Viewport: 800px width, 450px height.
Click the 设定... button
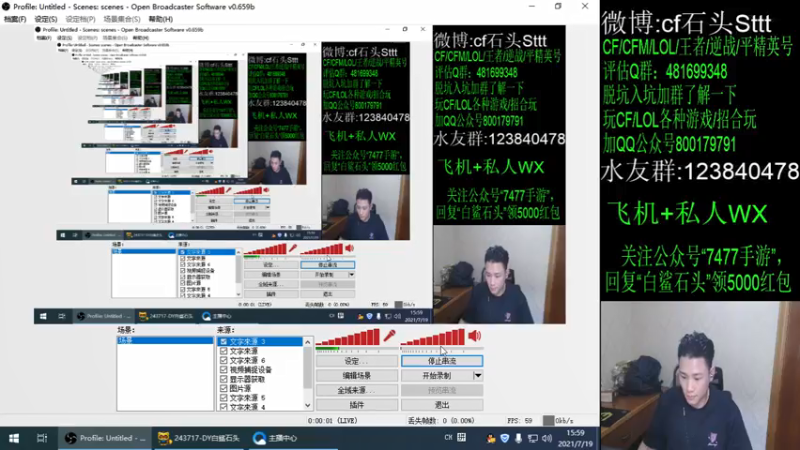357,361
